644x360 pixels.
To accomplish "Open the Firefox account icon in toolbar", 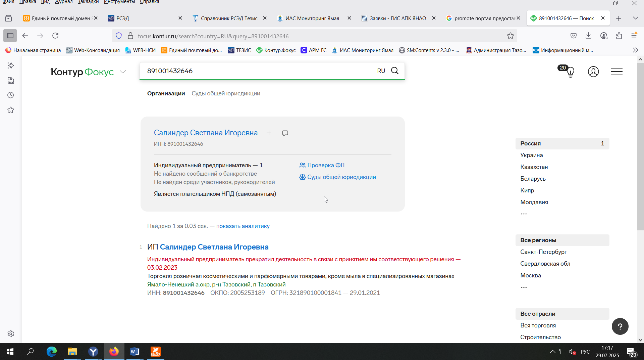I will pos(604,36).
